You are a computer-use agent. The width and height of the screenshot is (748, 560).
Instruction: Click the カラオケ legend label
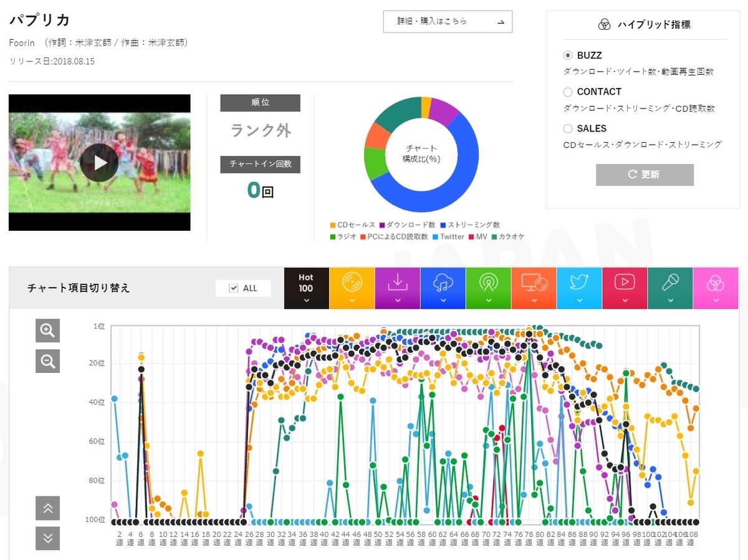[512, 237]
